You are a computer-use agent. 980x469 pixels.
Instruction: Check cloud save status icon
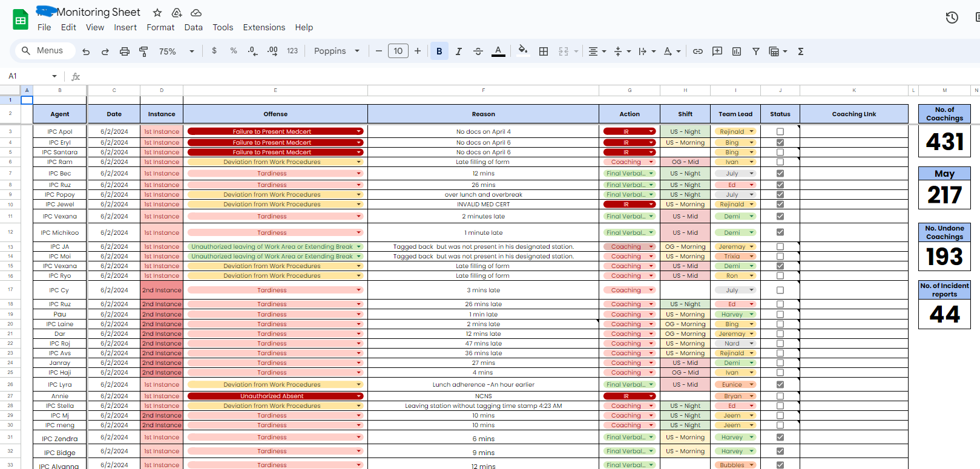tap(196, 13)
